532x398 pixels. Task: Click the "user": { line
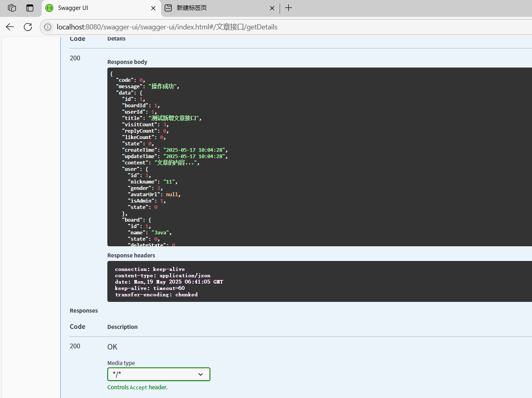tap(135, 169)
